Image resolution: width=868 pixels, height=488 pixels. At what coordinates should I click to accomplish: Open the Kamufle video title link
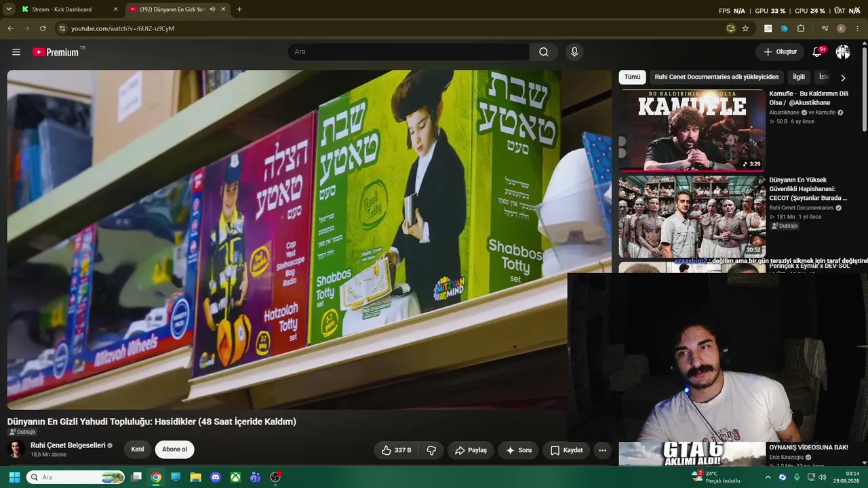(x=808, y=98)
